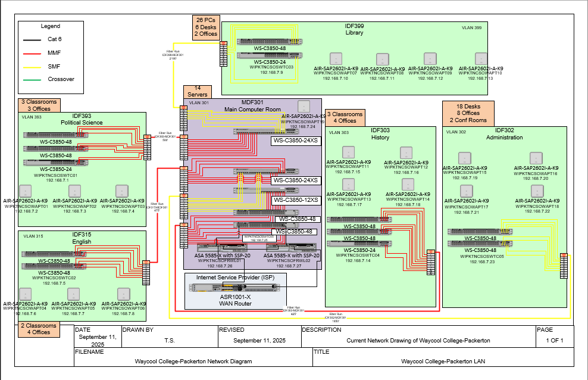The width and height of the screenshot is (588, 380).
Task: Select the 'T.S.' drawn-by value
Action: (x=170, y=341)
